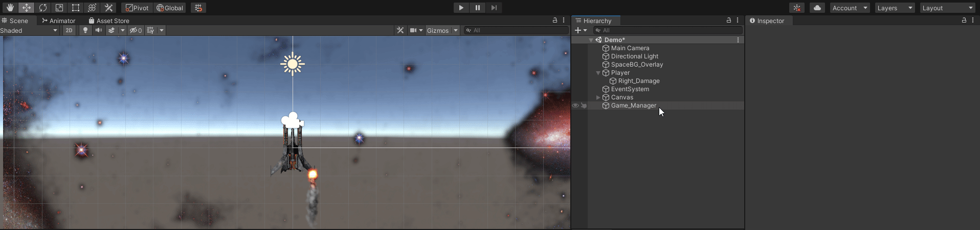Image resolution: width=980 pixels, height=230 pixels.
Task: Start Play mode
Action: (461, 8)
